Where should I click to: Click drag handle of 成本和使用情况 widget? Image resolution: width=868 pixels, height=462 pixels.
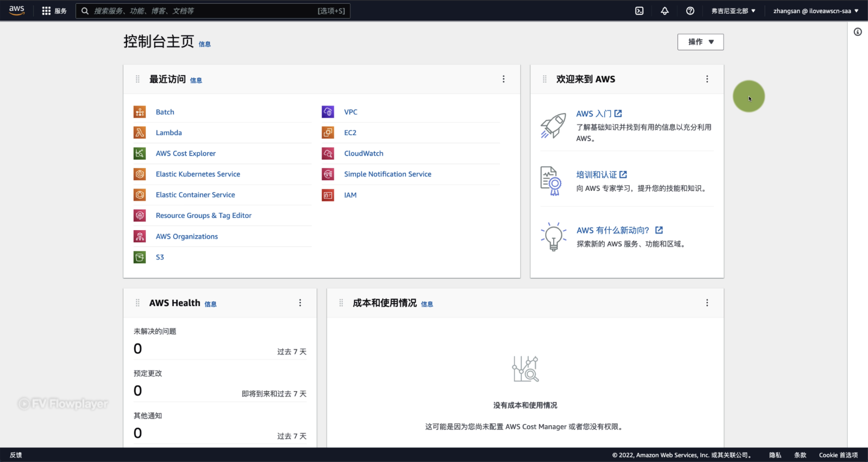[x=341, y=303]
